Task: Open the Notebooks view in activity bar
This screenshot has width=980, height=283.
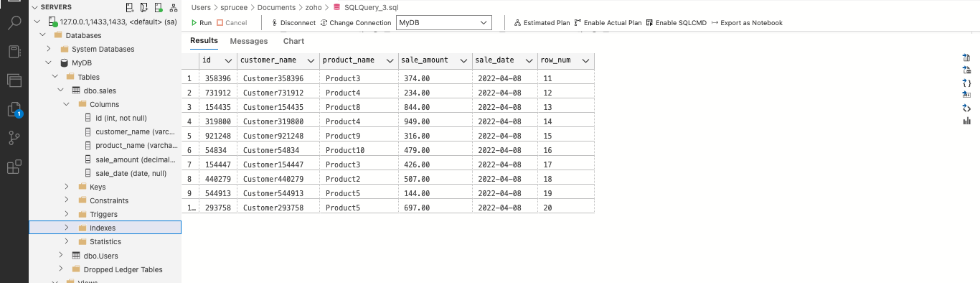Action: click(14, 51)
